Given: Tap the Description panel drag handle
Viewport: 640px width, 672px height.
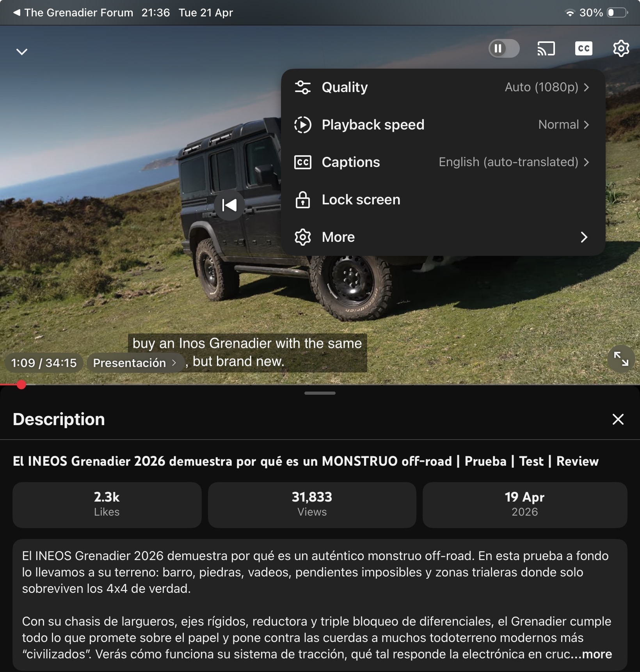Looking at the screenshot, I should [320, 393].
